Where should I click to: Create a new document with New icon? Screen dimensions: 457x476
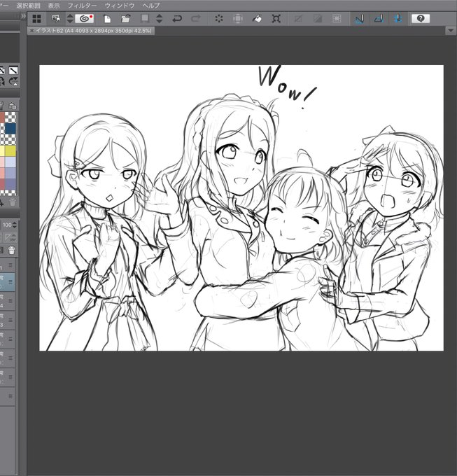click(107, 19)
